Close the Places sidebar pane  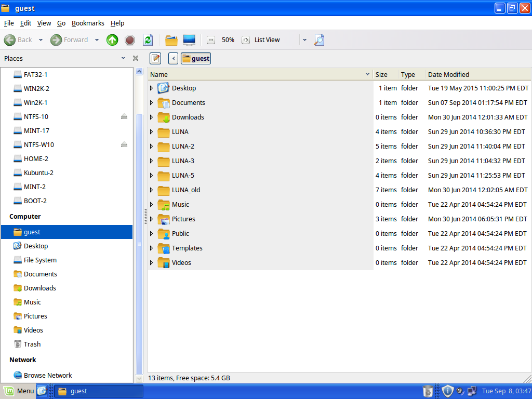tap(136, 58)
